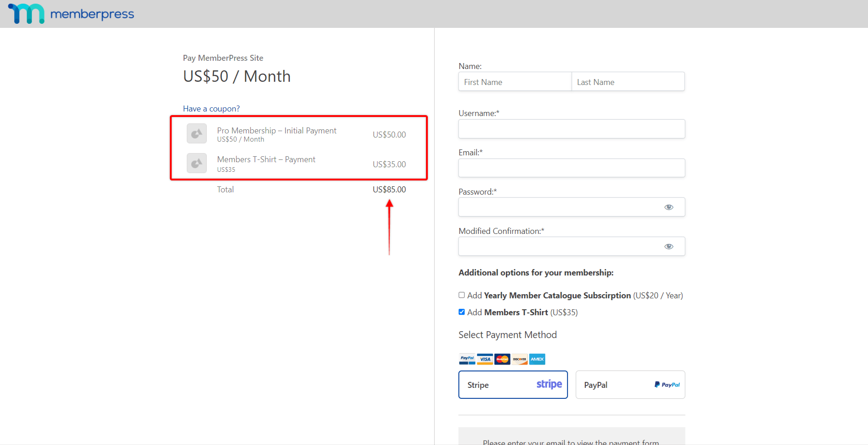Image resolution: width=868 pixels, height=445 pixels.
Task: Click the US$50.00 initial payment amount
Action: pyautogui.click(x=389, y=135)
